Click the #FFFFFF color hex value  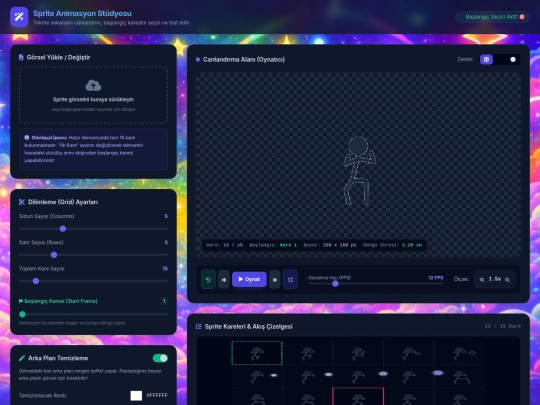click(x=157, y=395)
